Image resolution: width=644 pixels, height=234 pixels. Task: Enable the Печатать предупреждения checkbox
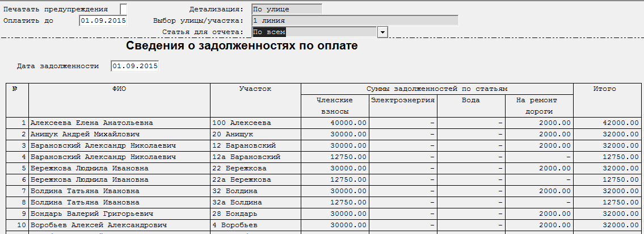(124, 9)
